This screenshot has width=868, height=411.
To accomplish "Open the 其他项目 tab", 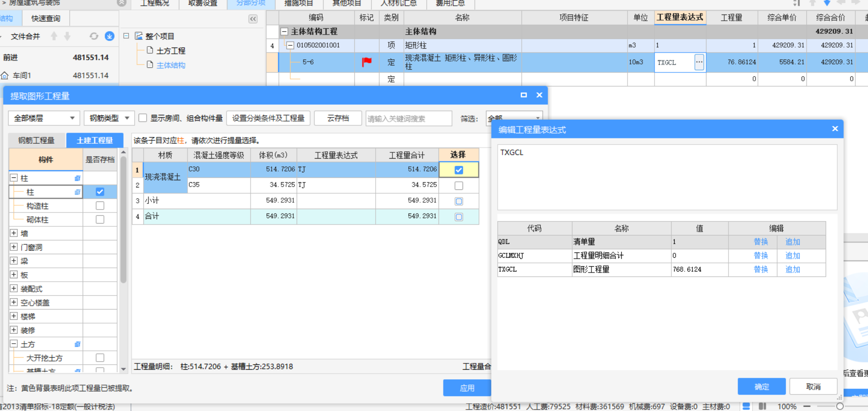I will click(x=347, y=3).
